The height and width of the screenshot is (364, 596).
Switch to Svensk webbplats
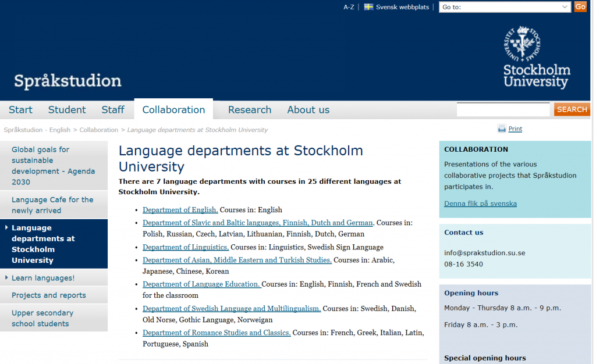click(x=402, y=7)
